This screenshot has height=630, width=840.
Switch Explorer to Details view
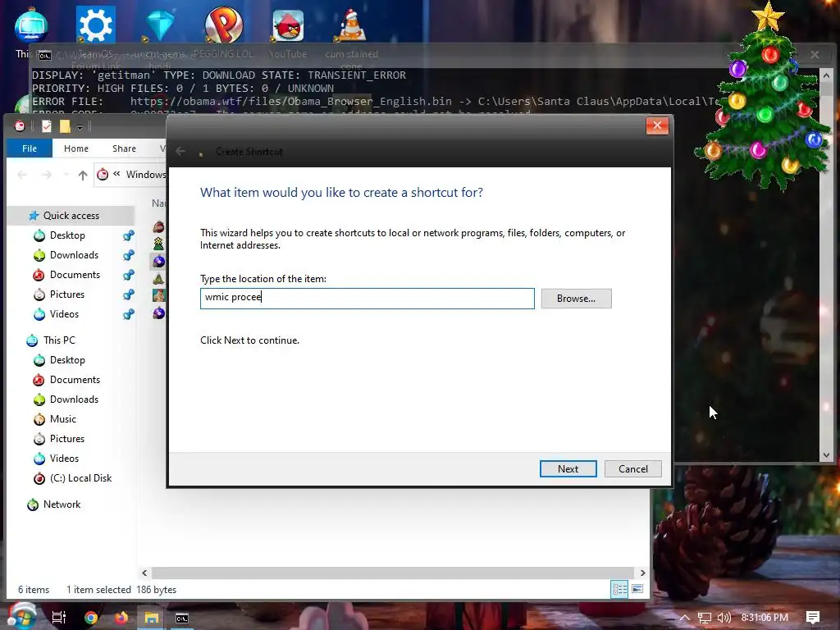pyautogui.click(x=619, y=589)
